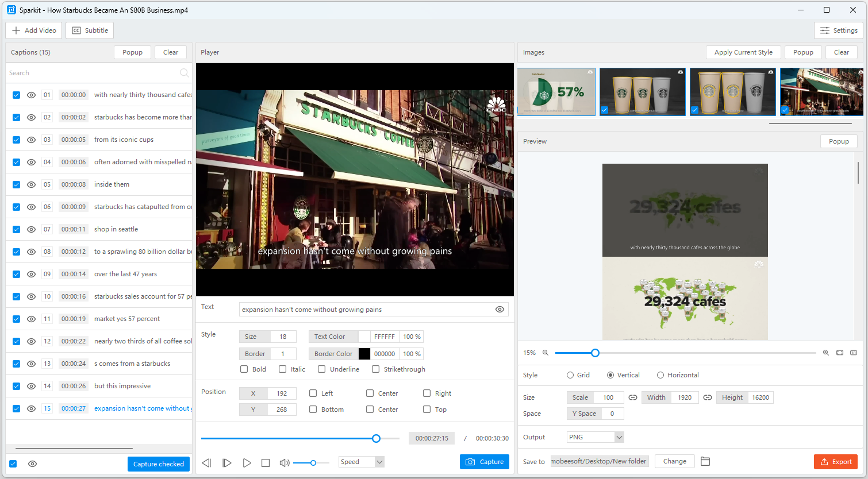The width and height of the screenshot is (868, 479).
Task: Toggle eye icon for caption 14
Action: (x=32, y=387)
